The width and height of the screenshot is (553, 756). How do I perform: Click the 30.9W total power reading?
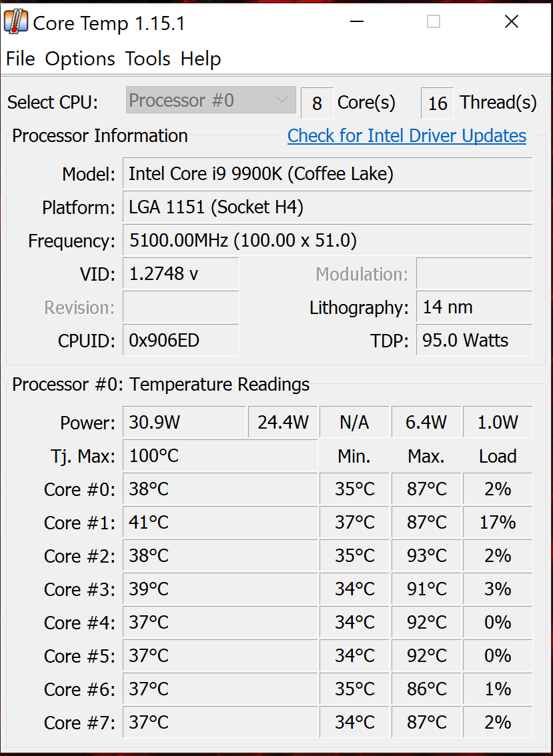184,423
